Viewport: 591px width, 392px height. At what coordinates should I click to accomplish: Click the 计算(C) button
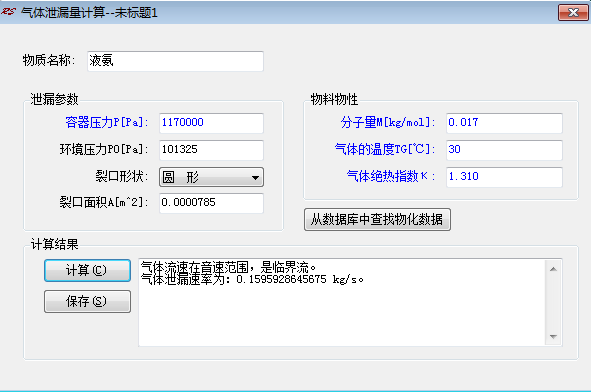click(87, 271)
